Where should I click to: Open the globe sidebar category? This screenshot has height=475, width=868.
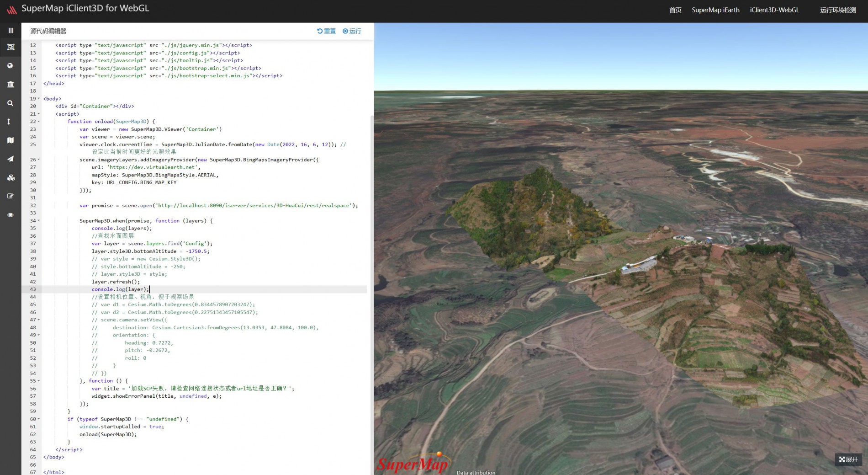[11, 66]
